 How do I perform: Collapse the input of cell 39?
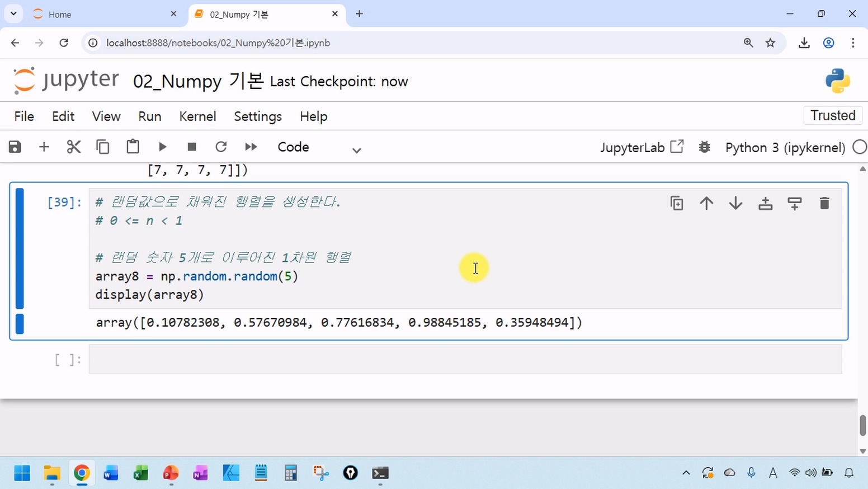[20, 248]
